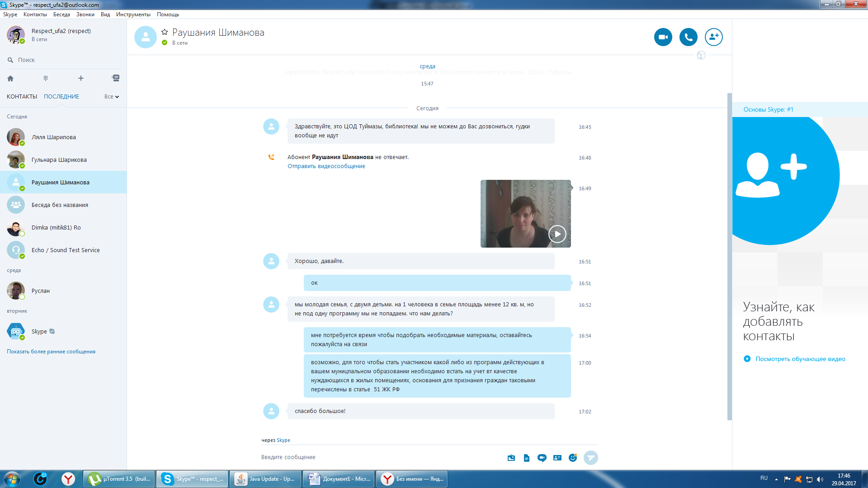
Task: Open the Skype menu
Action: tap(10, 14)
